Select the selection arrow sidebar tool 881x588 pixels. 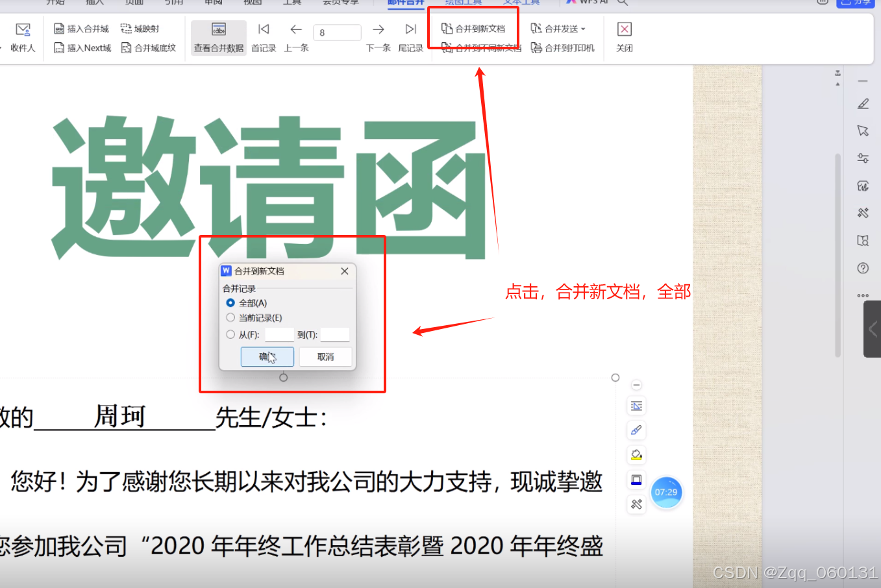pos(863,131)
